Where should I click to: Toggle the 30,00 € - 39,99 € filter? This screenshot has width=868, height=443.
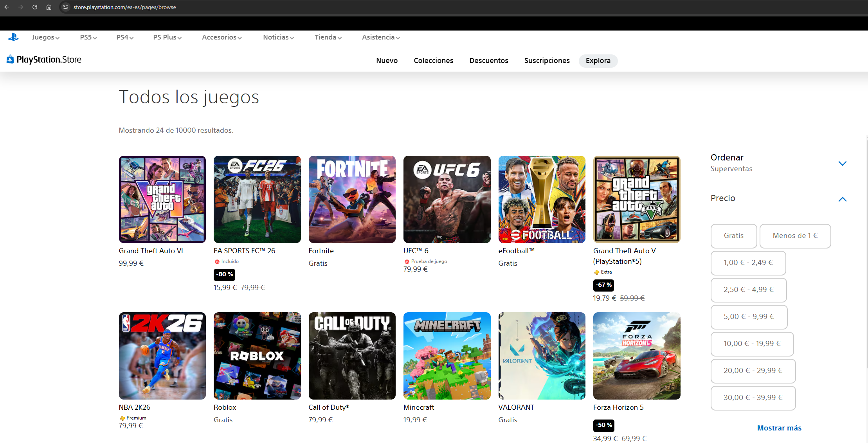753,398
